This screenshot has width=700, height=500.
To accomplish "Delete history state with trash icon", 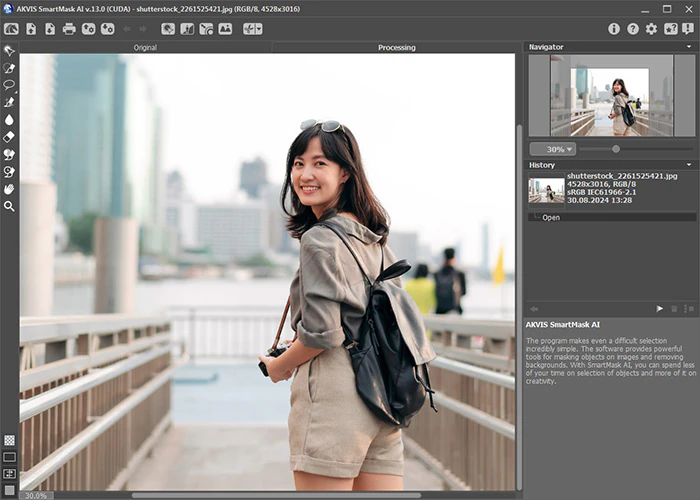I will [674, 308].
